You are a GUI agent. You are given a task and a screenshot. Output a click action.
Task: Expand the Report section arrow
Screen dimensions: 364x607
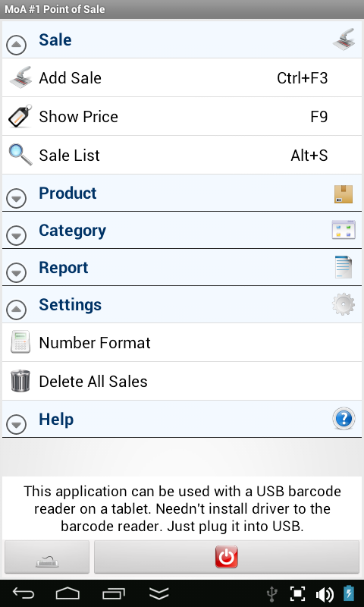point(17,273)
